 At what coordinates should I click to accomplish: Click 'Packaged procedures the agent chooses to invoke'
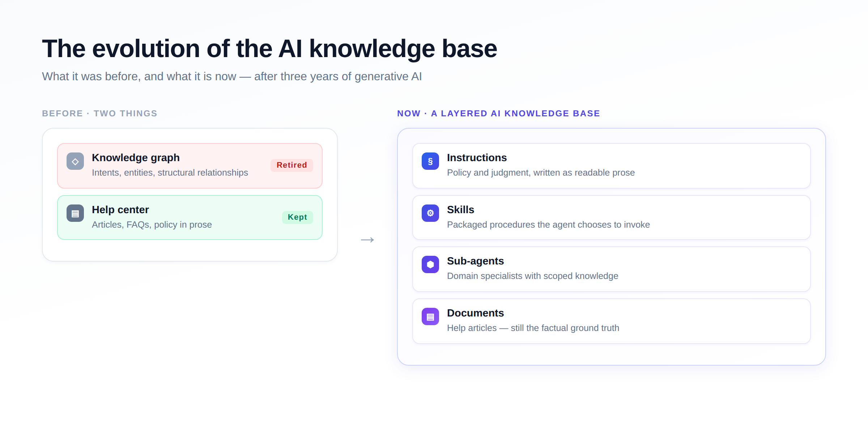click(548, 225)
